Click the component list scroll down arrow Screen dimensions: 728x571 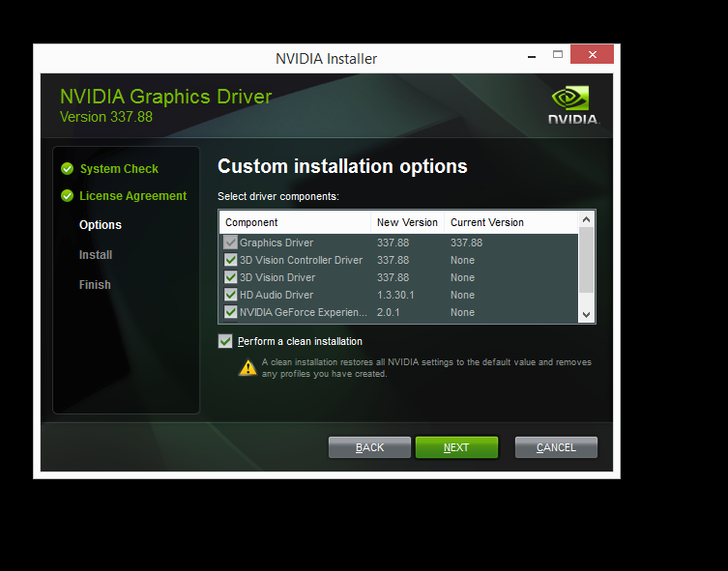click(586, 315)
